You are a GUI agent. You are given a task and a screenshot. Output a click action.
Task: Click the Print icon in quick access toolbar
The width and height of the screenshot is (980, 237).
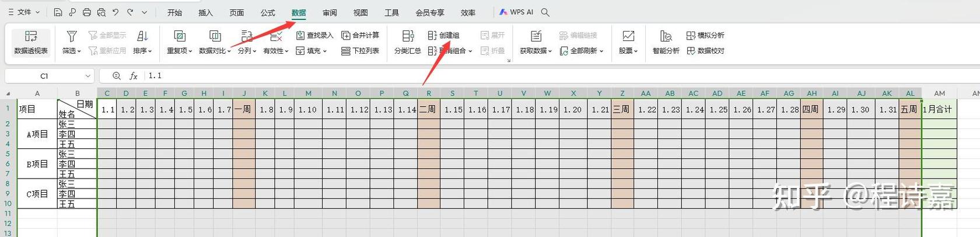click(x=87, y=12)
